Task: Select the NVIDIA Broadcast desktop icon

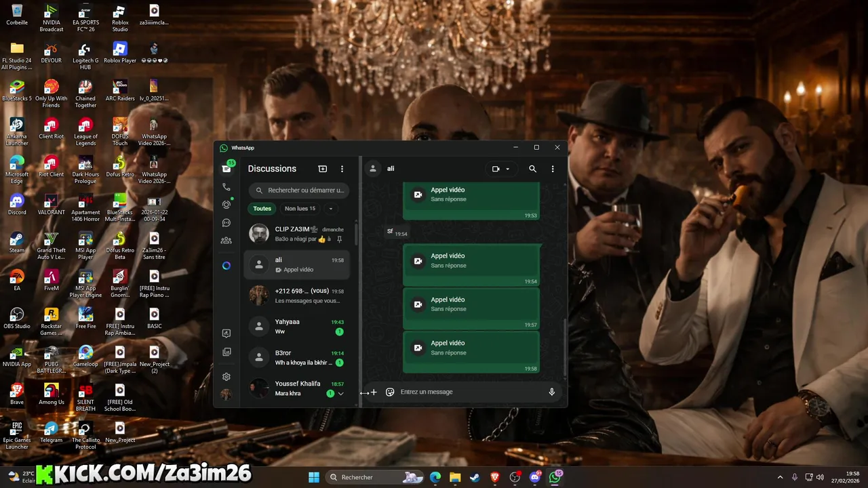Action: pos(52,18)
